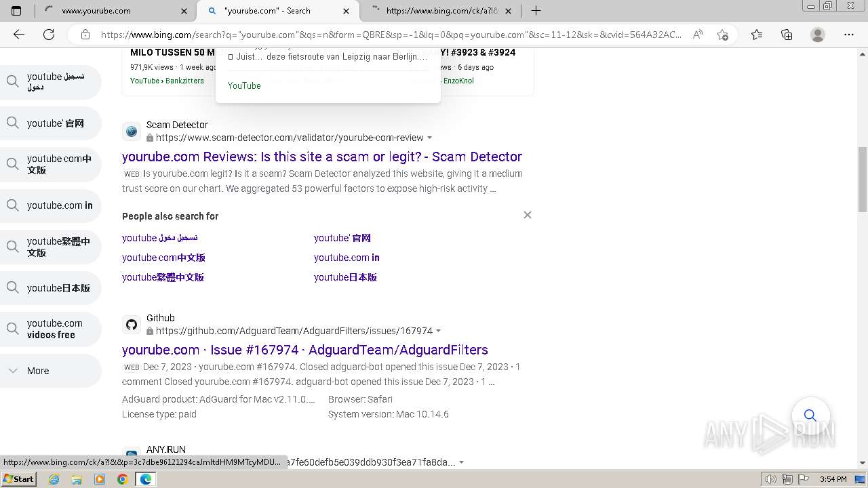
Task: Click the Scam Detector site name text
Action: coord(177,125)
